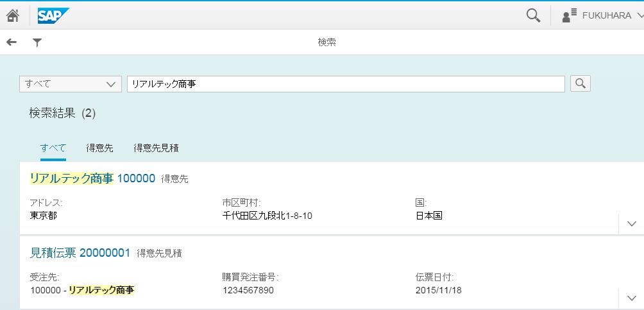Open the リアルテック商事 100000 link
Image resolution: width=644 pixels, height=310 pixels.
pyautogui.click(x=92, y=178)
